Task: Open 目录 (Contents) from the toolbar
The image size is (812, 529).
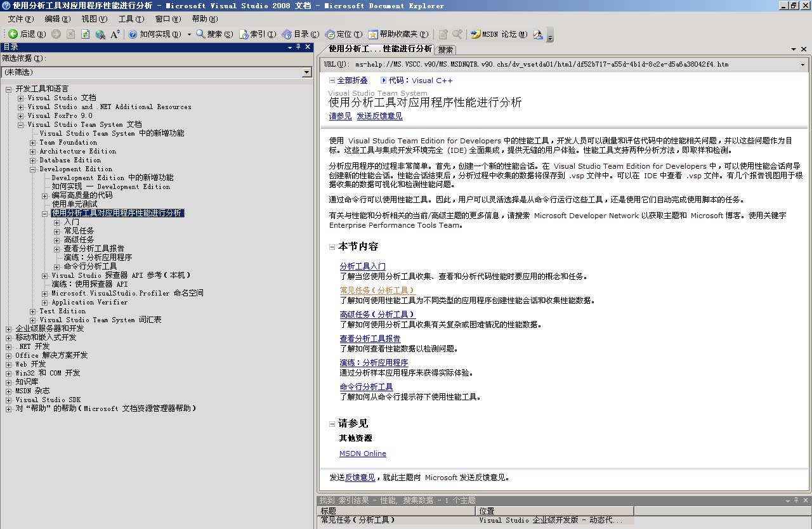Action: coord(300,34)
